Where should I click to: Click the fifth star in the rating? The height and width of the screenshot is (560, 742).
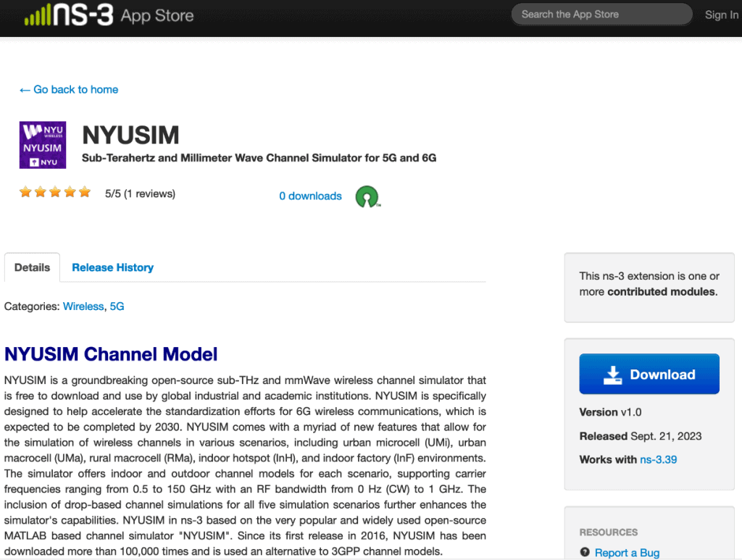click(x=85, y=193)
